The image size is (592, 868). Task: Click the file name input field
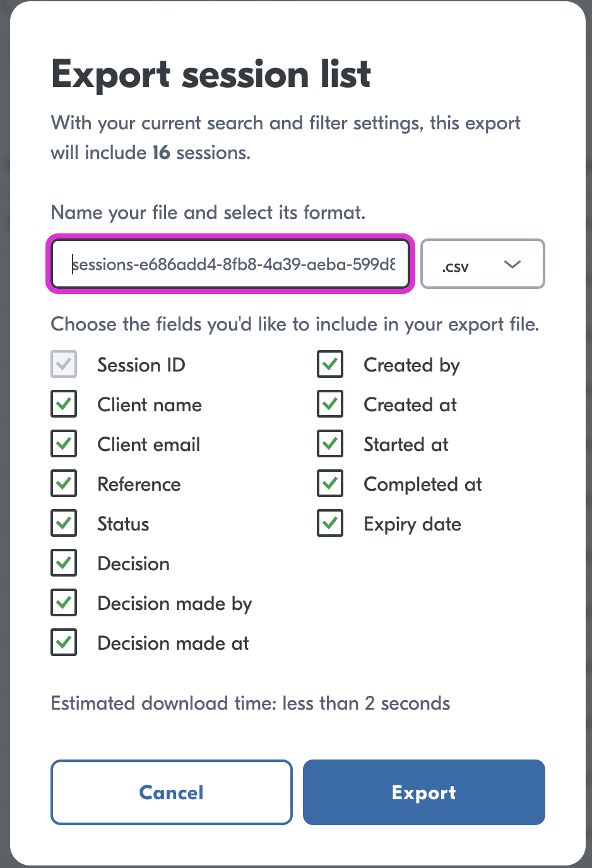pos(230,264)
